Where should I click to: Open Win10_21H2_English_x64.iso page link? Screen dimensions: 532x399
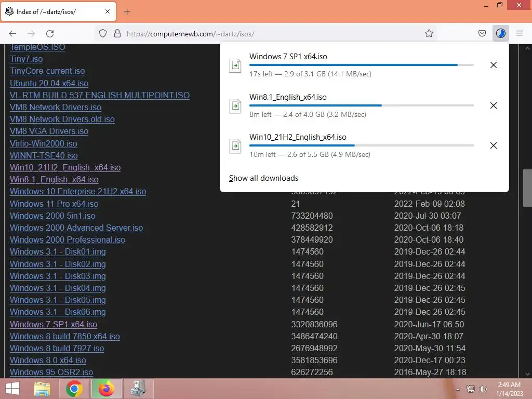tap(65, 168)
